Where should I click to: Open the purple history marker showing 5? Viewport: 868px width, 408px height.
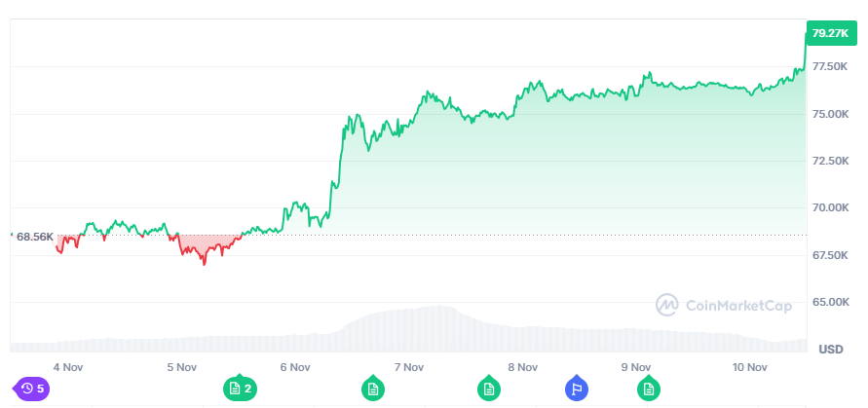[32, 389]
